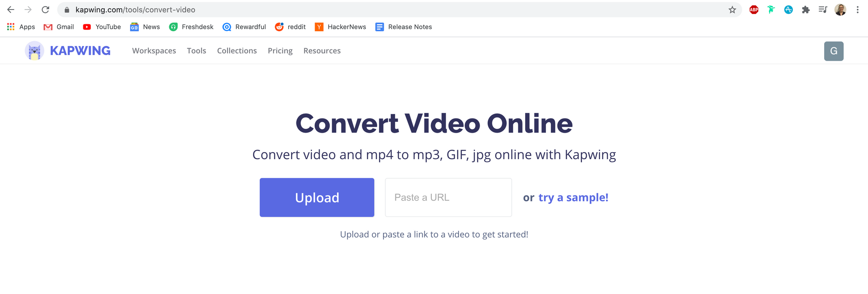The width and height of the screenshot is (868, 294).
Task: Click the 'Upload or paste a link' hint text
Action: [434, 235]
